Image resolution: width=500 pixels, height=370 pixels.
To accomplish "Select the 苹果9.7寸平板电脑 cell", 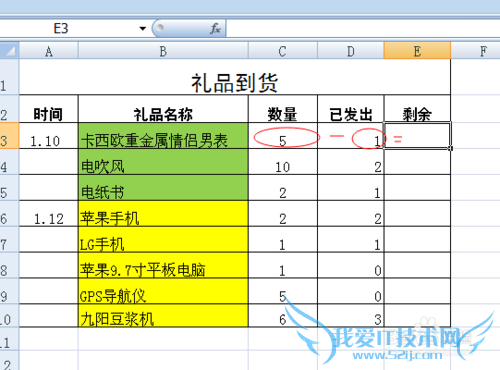I will coord(163,265).
